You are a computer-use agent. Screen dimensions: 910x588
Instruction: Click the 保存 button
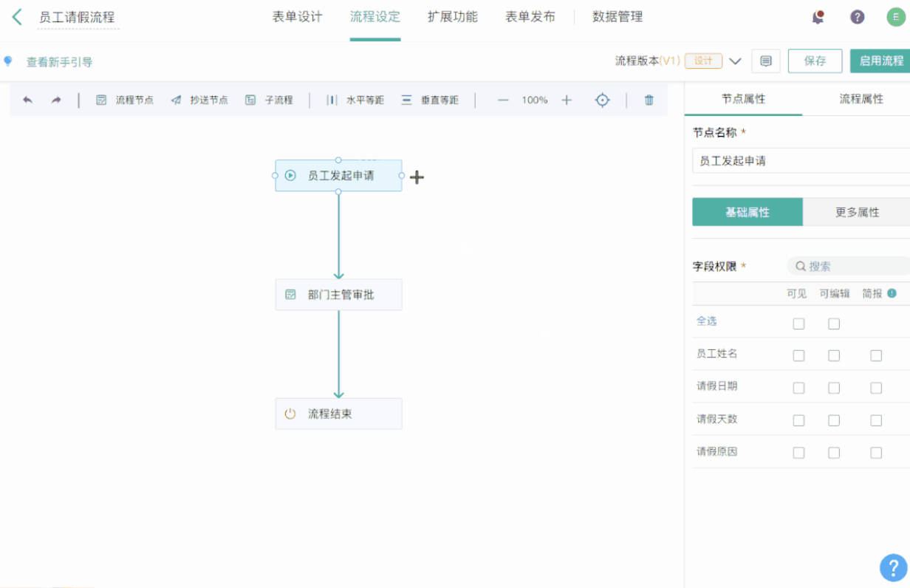(x=815, y=61)
